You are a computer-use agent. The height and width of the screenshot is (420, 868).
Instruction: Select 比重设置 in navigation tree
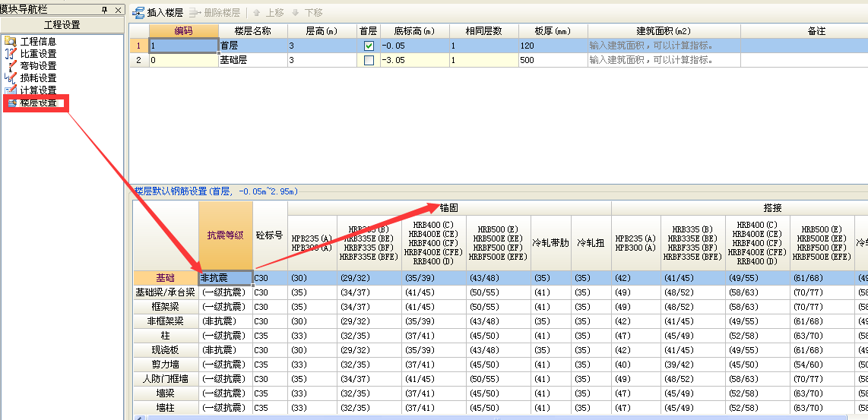click(x=38, y=54)
